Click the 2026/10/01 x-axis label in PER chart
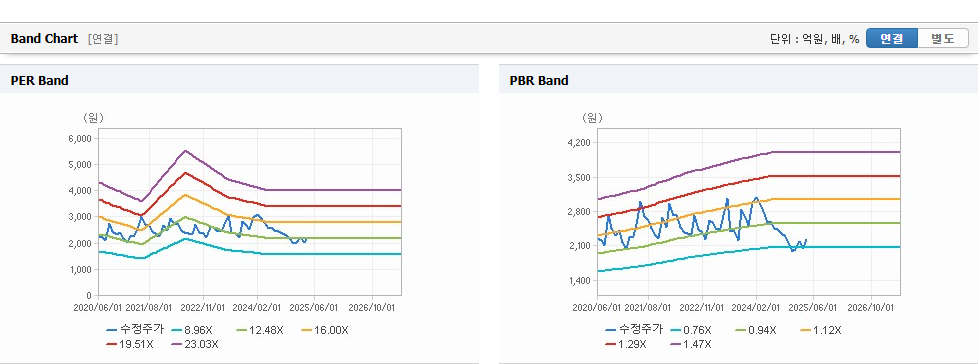 click(x=372, y=308)
